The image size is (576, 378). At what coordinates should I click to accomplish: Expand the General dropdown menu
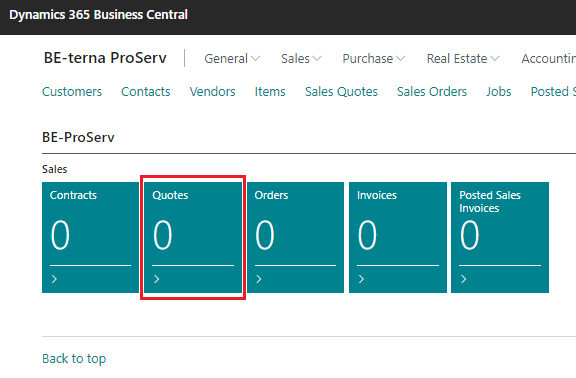pos(232,58)
